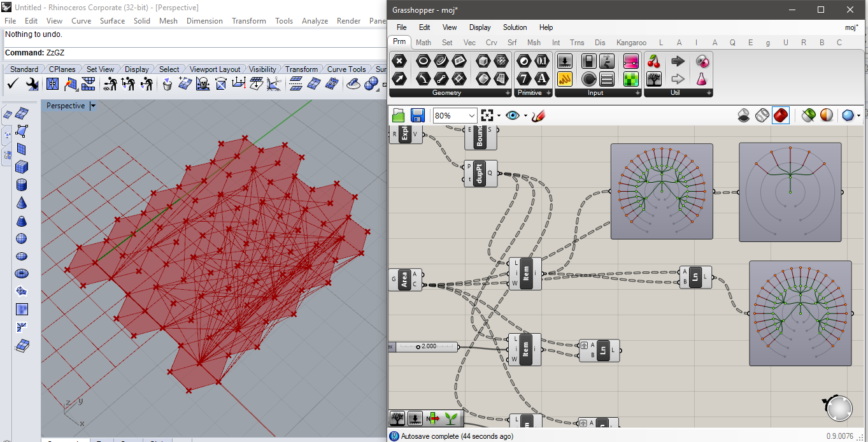Select the Number Slider input icon
This screenshot has height=442, width=868.
565,61
